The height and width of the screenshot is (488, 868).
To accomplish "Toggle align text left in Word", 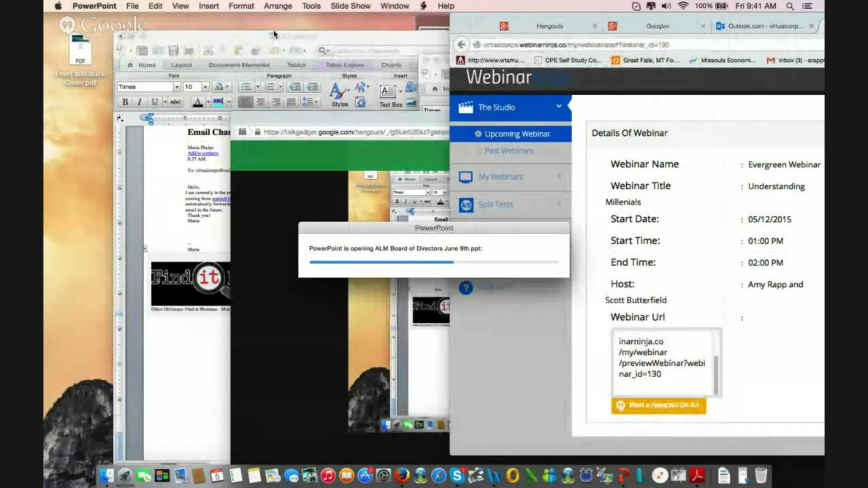I will 245,102.
